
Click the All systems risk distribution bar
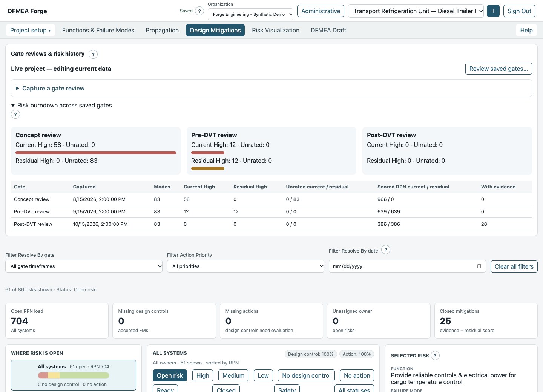click(74, 375)
